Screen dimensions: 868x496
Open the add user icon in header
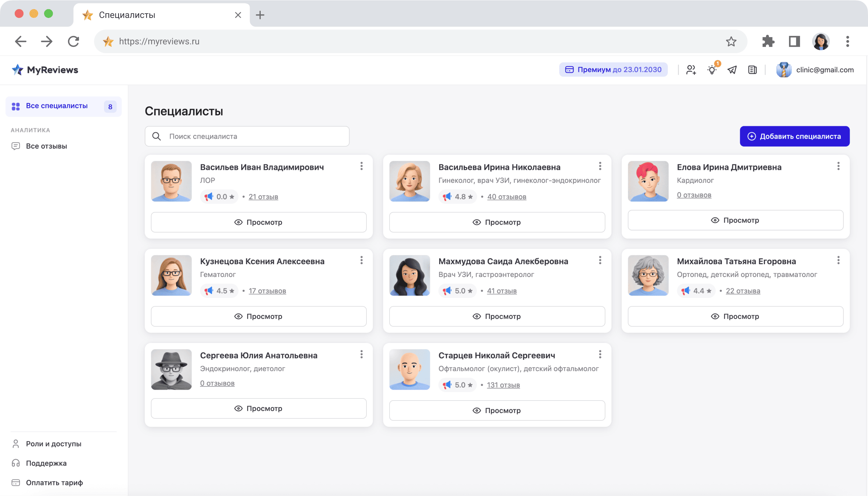[x=691, y=70]
